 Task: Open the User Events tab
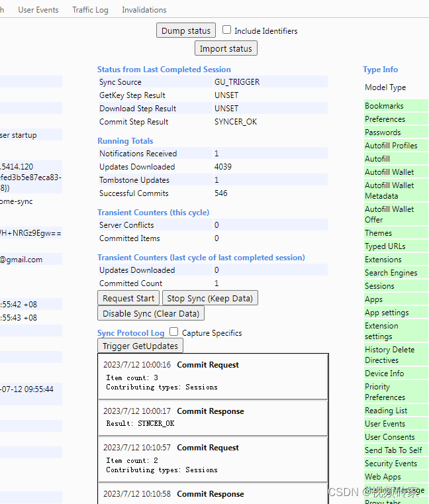tap(38, 10)
